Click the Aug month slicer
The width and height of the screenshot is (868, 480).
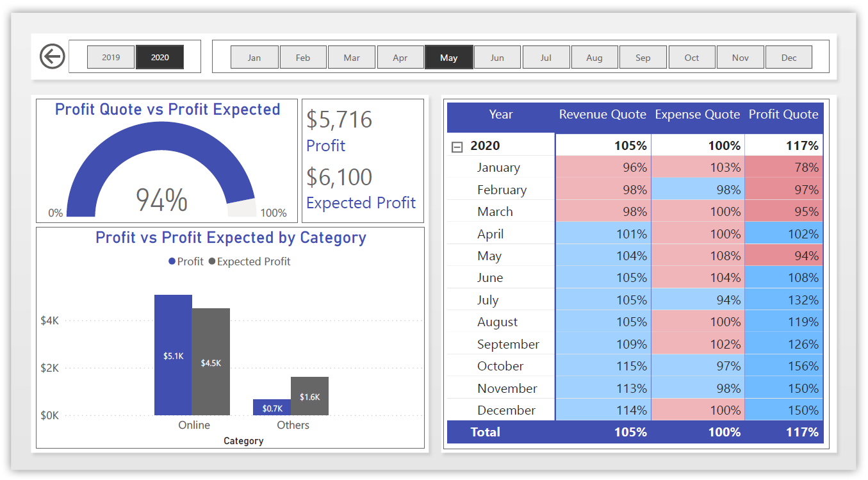click(x=594, y=56)
